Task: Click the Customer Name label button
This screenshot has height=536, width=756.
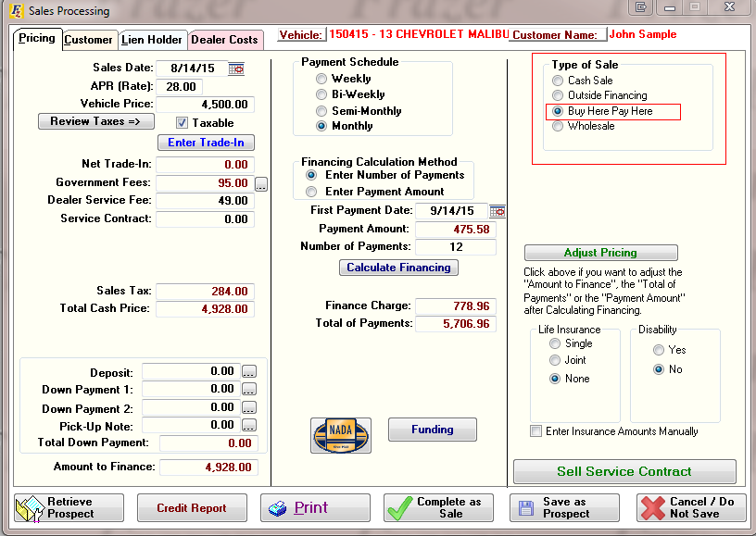Action: pos(557,34)
